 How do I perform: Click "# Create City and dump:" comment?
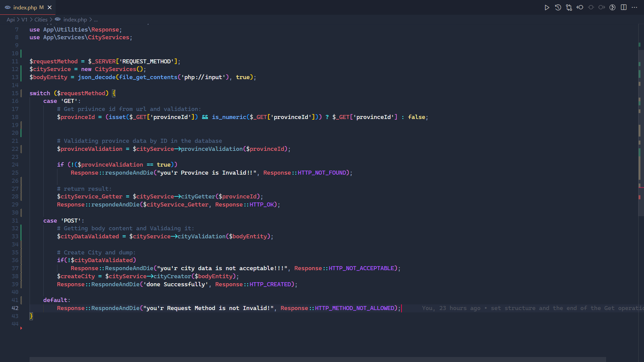[x=96, y=253]
